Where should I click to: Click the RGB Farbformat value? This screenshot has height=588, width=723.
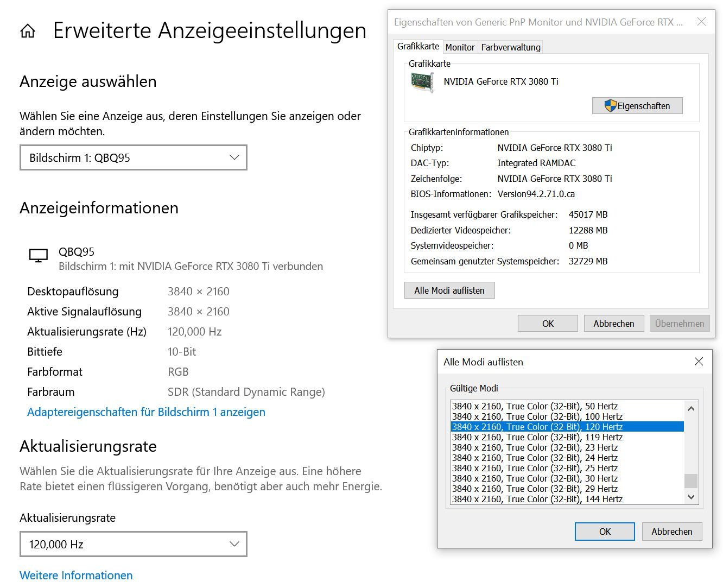coord(178,372)
